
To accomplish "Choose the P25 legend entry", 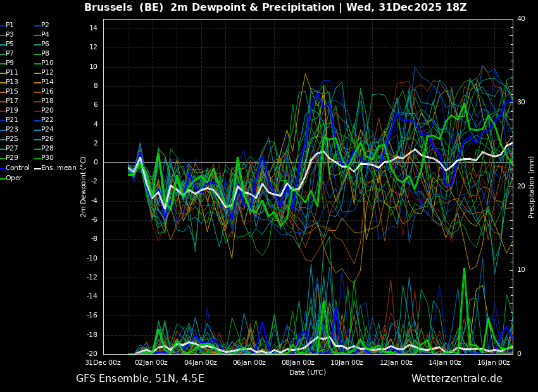I will tap(9, 138).
